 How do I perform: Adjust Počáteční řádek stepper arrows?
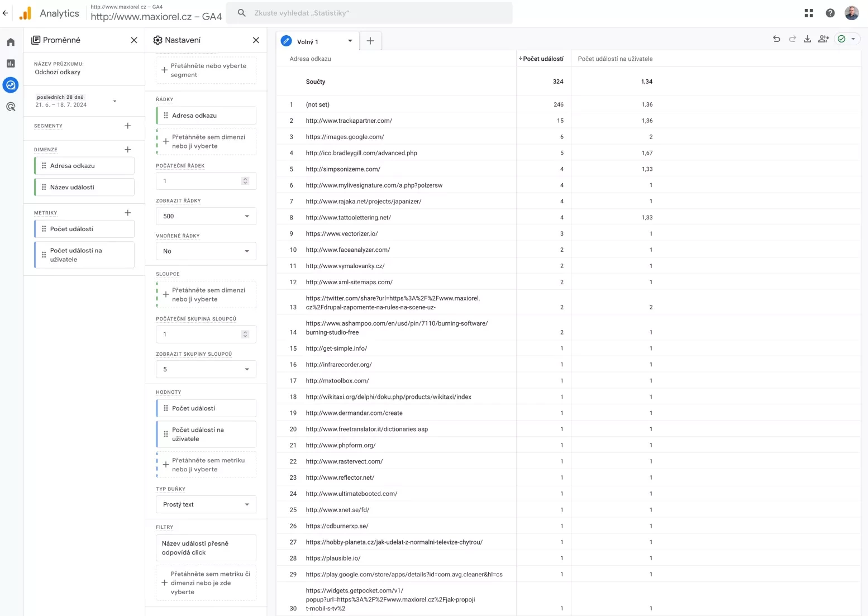coord(245,181)
